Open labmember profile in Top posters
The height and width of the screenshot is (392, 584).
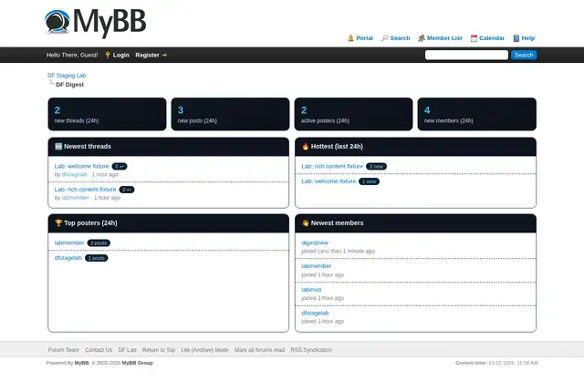click(69, 242)
